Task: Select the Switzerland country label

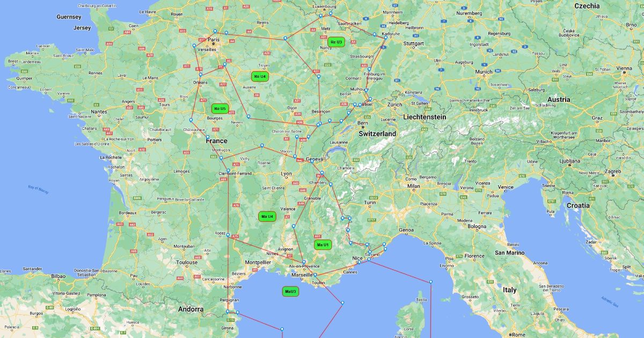Action: (x=377, y=134)
